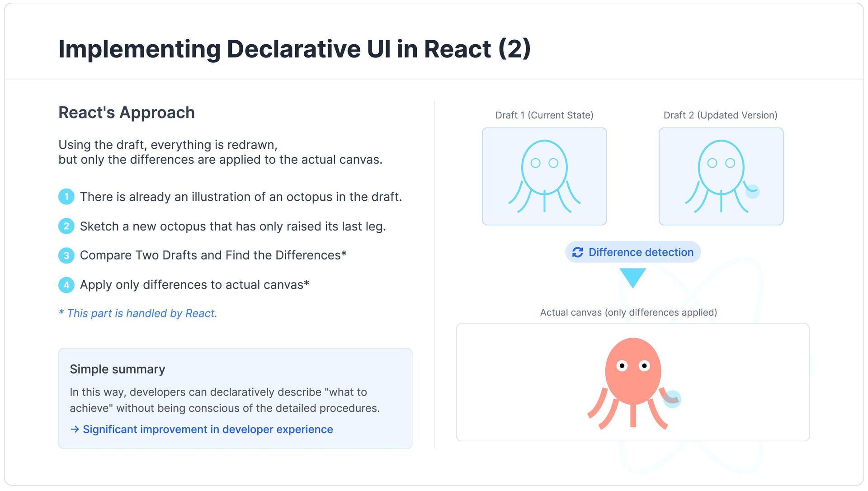The image size is (868, 491).
Task: Click the refresh icon in Difference detection badge
Action: [x=577, y=252]
